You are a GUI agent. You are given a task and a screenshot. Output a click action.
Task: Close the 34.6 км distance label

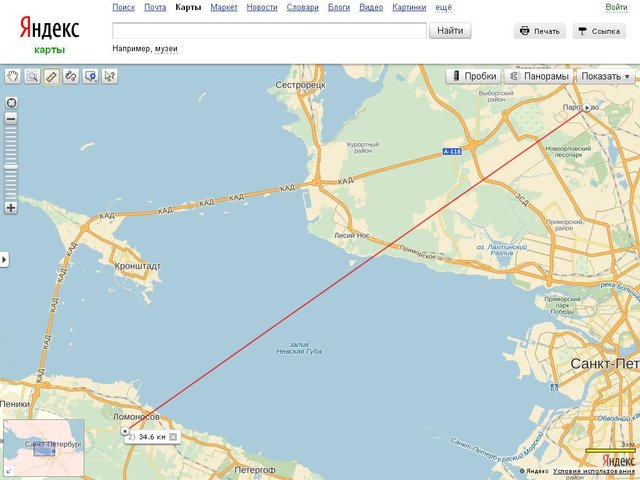coord(173,437)
